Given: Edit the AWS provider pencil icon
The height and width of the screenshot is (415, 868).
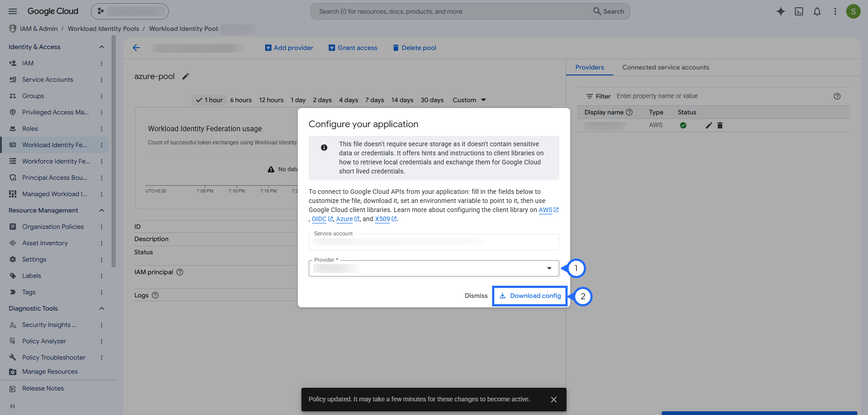Looking at the screenshot, I should [709, 125].
